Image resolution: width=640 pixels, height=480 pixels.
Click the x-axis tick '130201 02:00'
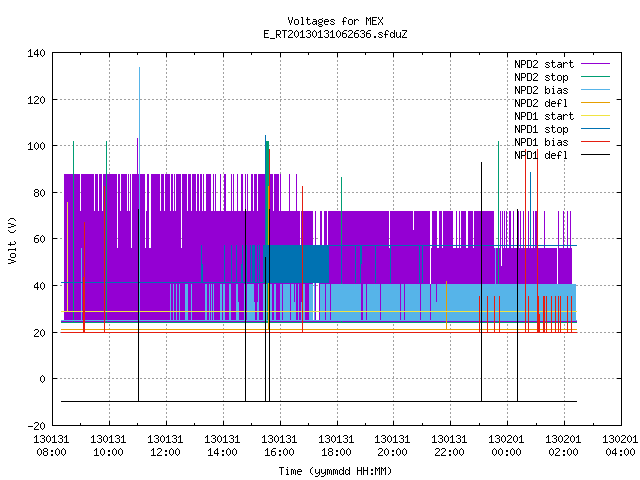[563, 446]
